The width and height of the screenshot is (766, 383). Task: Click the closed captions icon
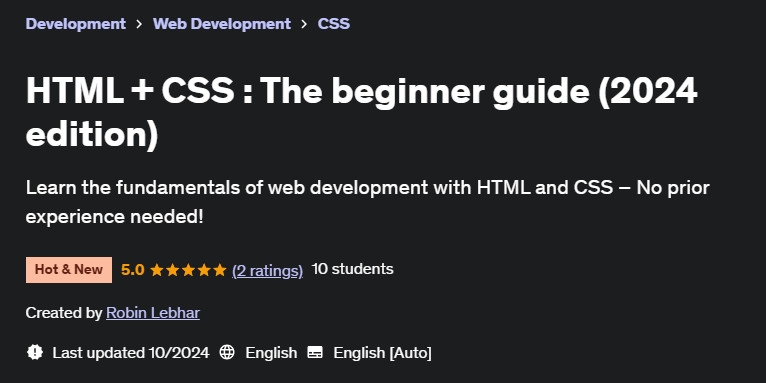[315, 352]
